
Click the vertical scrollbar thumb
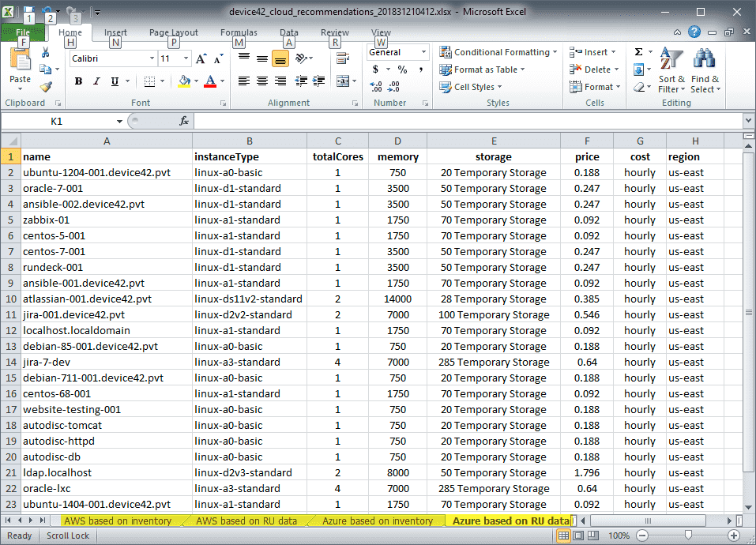(748, 312)
